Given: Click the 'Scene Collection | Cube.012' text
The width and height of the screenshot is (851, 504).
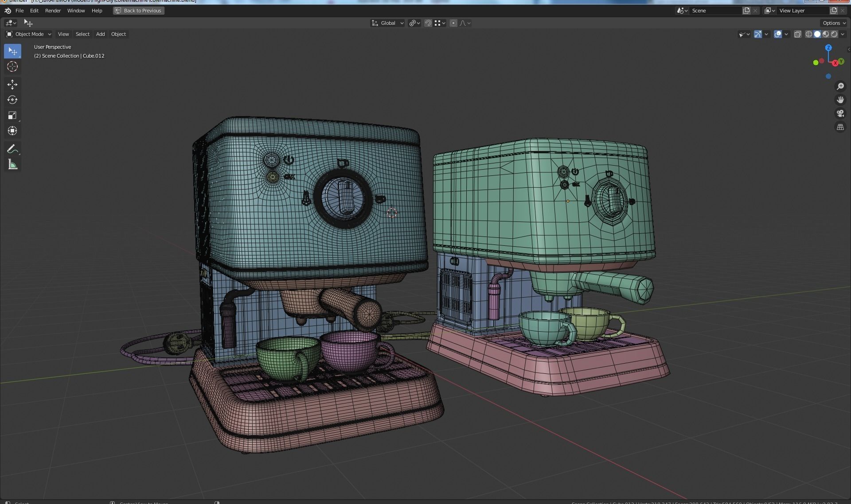Looking at the screenshot, I should point(73,56).
